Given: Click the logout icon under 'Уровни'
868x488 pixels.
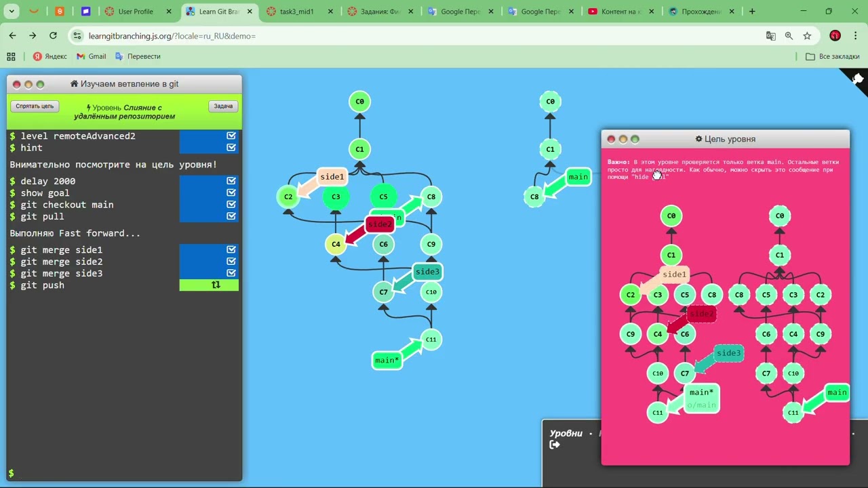Looking at the screenshot, I should tap(555, 445).
